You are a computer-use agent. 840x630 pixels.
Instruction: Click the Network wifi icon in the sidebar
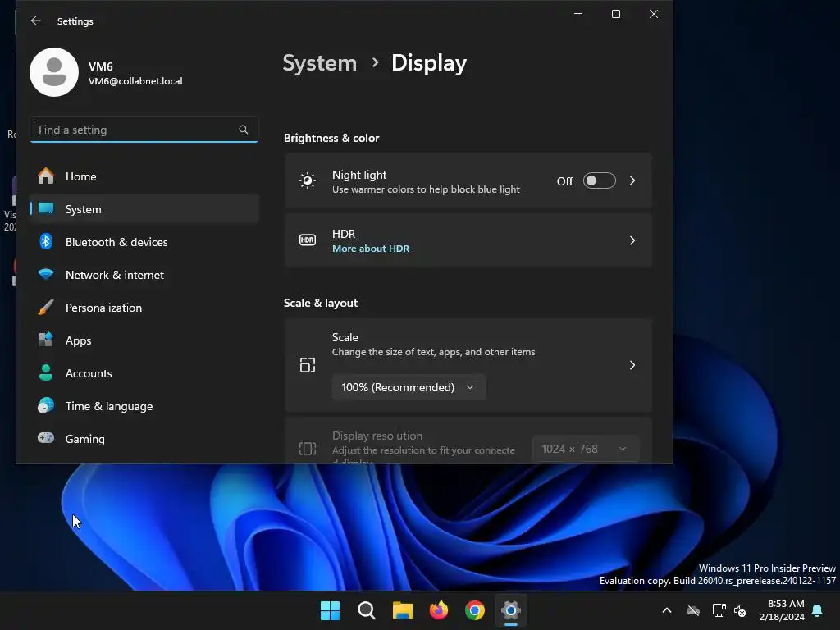[46, 274]
